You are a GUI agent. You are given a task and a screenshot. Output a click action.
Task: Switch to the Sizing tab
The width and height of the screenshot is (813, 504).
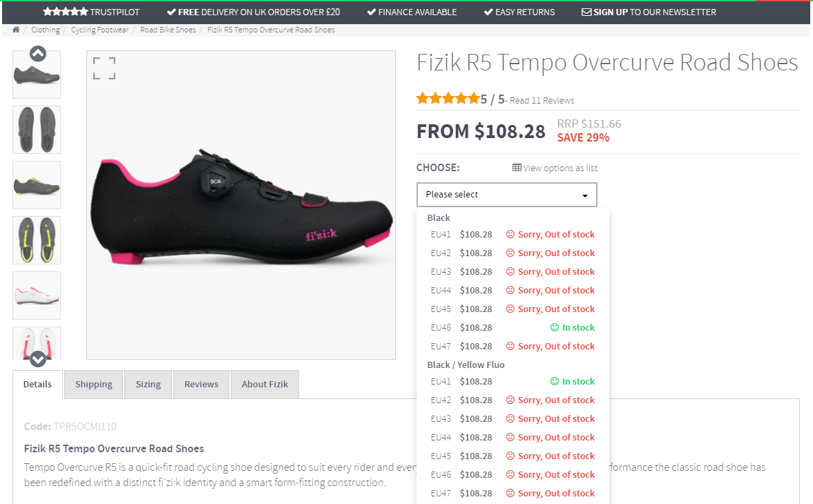point(149,385)
